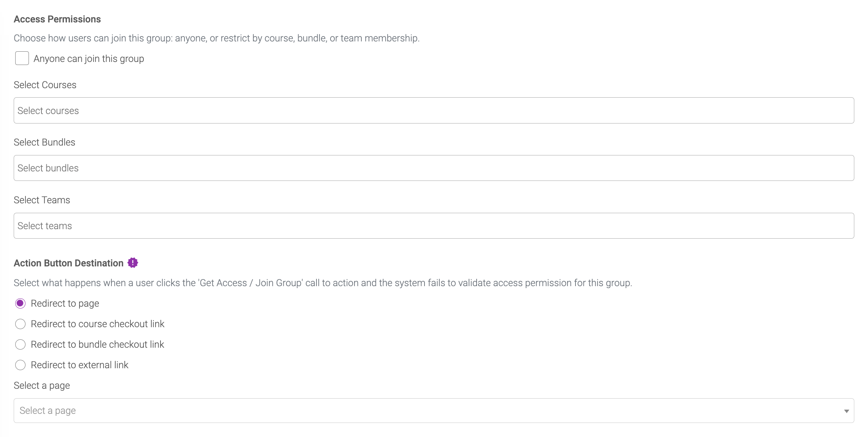
Task: Click the 'Select Courses' field label
Action: (x=45, y=85)
